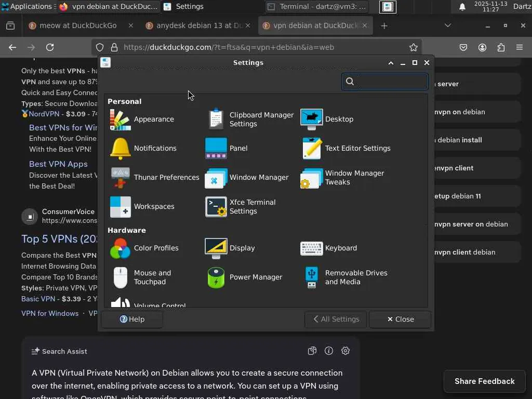Select 'nvpn server on debian' suggestion
The height and width of the screenshot is (399, 532).
477,224
